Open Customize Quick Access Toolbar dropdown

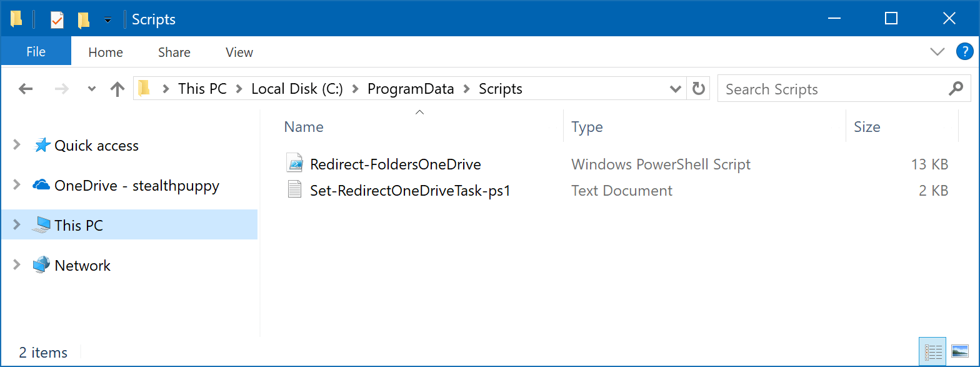tap(107, 20)
